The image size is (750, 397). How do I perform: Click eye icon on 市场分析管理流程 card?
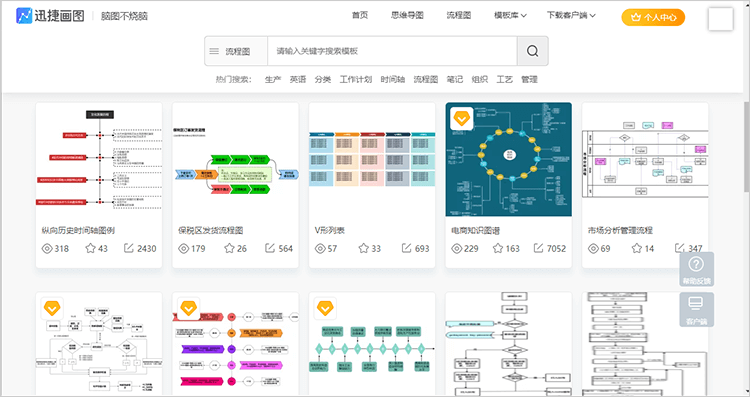593,248
